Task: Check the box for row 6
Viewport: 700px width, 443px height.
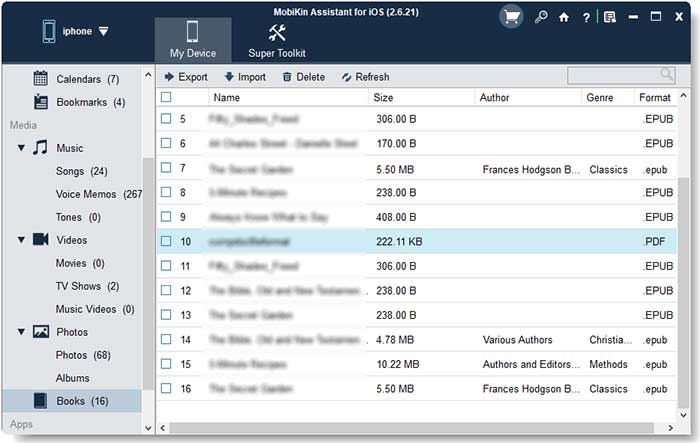Action: pos(166,143)
